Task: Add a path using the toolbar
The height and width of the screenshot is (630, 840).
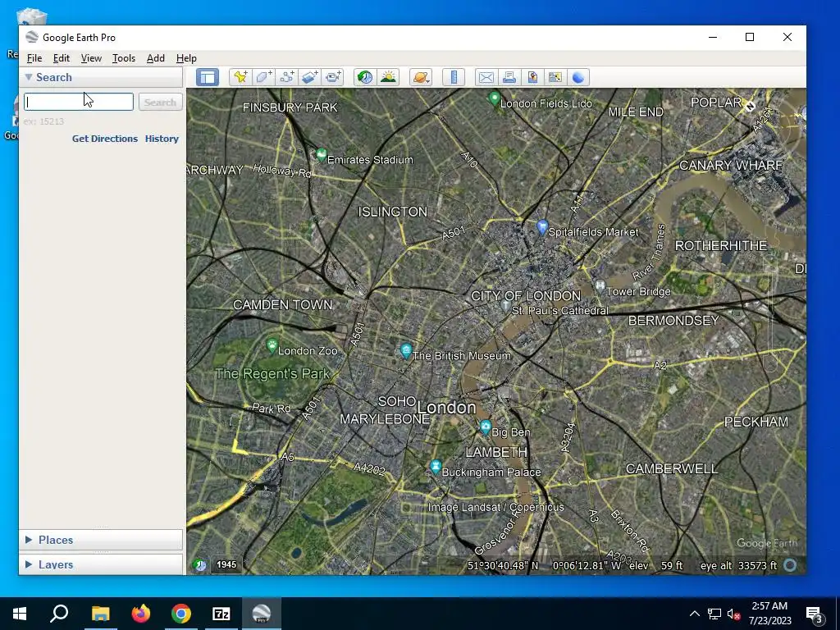Action: pos(286,77)
